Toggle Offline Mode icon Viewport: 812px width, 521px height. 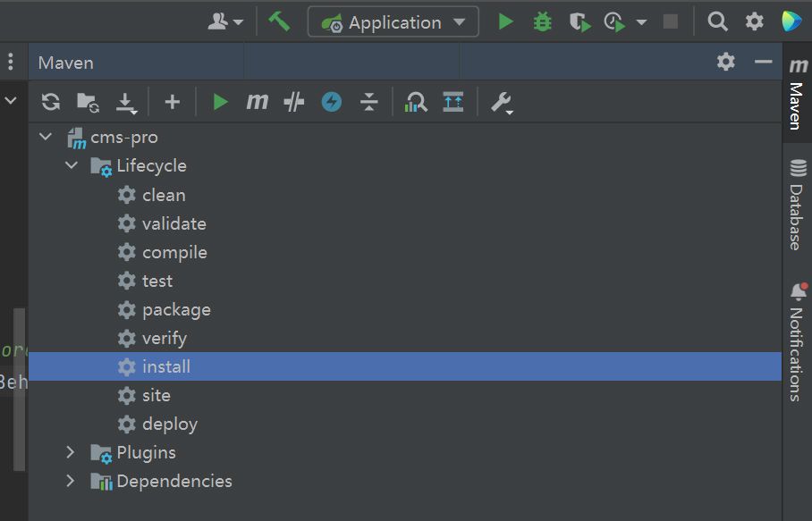point(294,102)
